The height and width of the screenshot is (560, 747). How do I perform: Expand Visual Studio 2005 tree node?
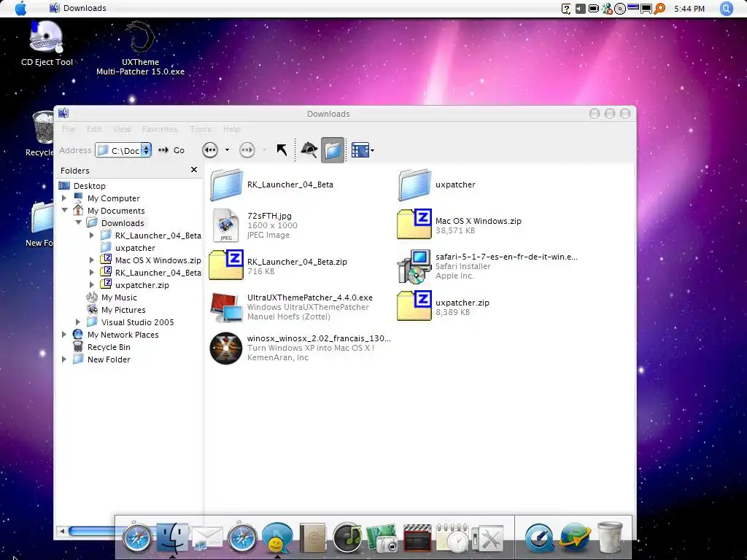point(78,322)
